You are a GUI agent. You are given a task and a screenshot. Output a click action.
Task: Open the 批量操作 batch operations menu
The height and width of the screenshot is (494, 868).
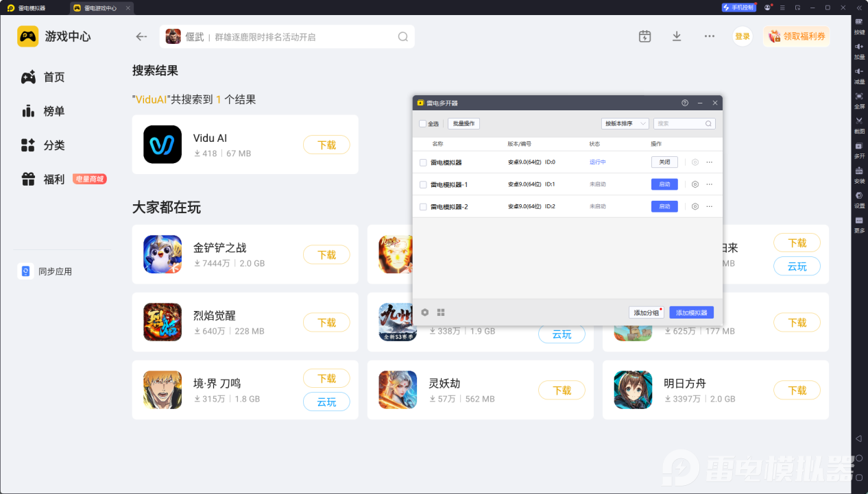click(463, 124)
